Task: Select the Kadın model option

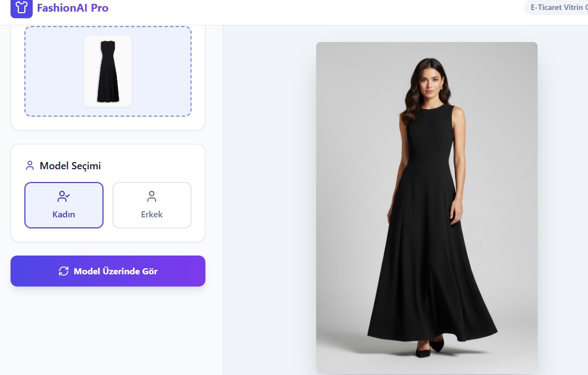Action: pos(64,205)
